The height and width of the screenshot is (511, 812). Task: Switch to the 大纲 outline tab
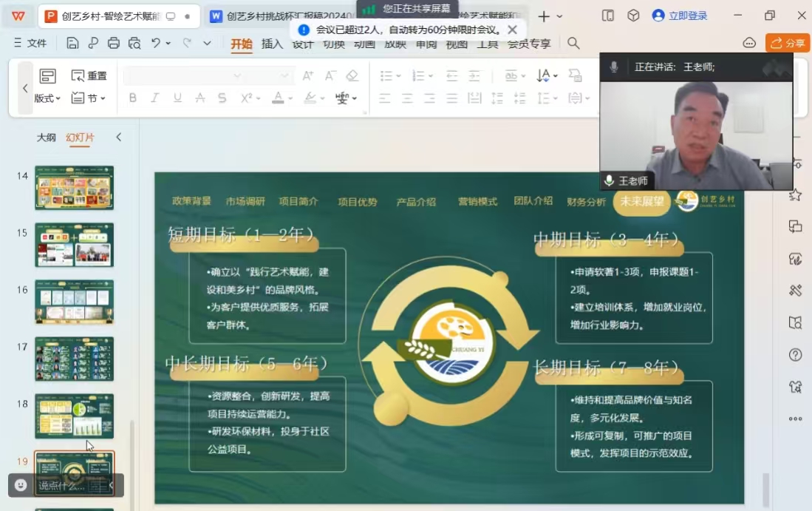click(47, 138)
